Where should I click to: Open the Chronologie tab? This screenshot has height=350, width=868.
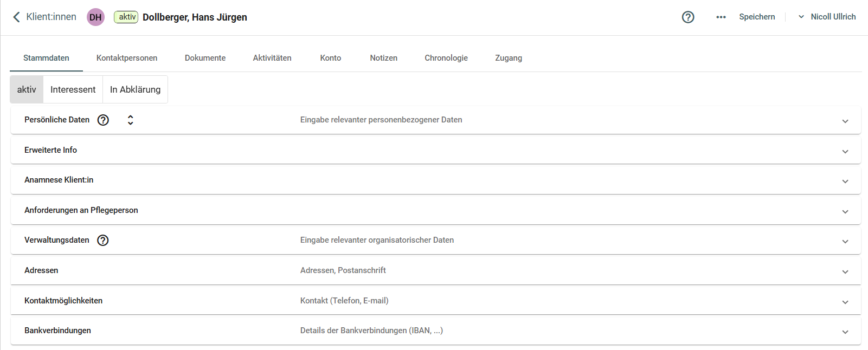(x=446, y=58)
